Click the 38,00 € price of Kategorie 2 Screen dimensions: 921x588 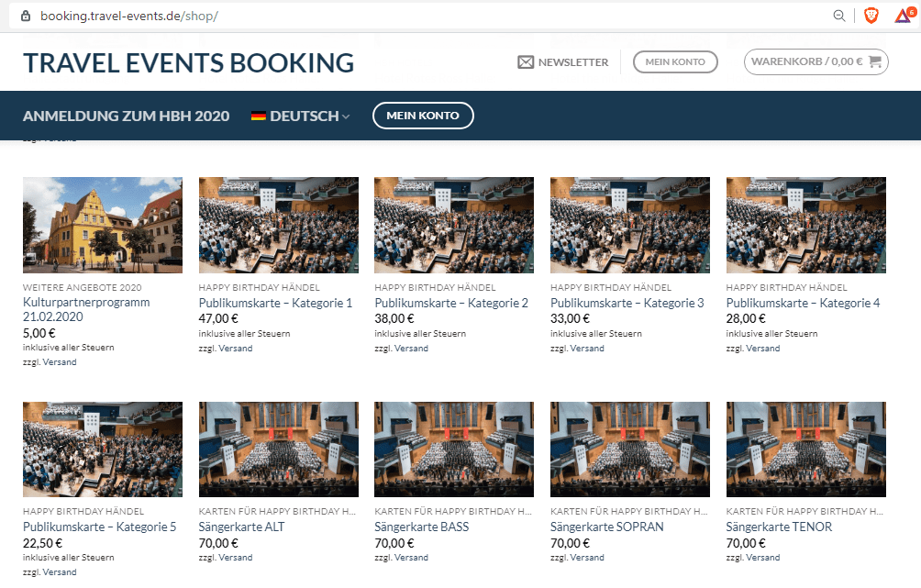[x=394, y=319]
